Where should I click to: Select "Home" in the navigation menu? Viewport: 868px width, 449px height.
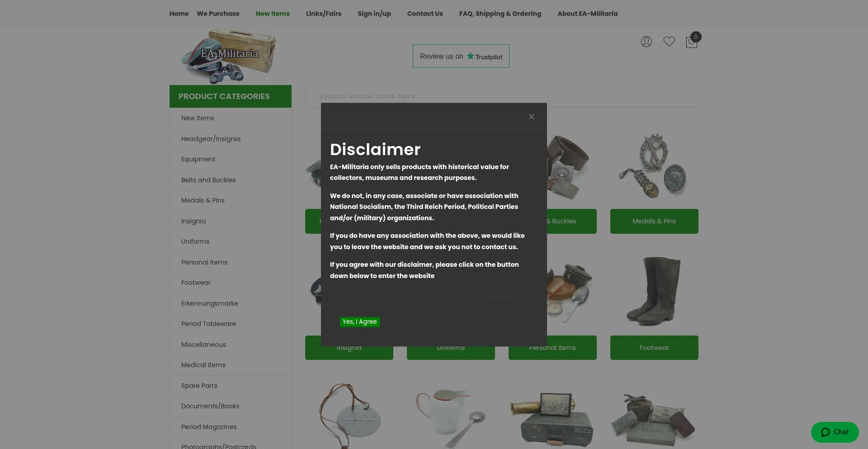[179, 14]
